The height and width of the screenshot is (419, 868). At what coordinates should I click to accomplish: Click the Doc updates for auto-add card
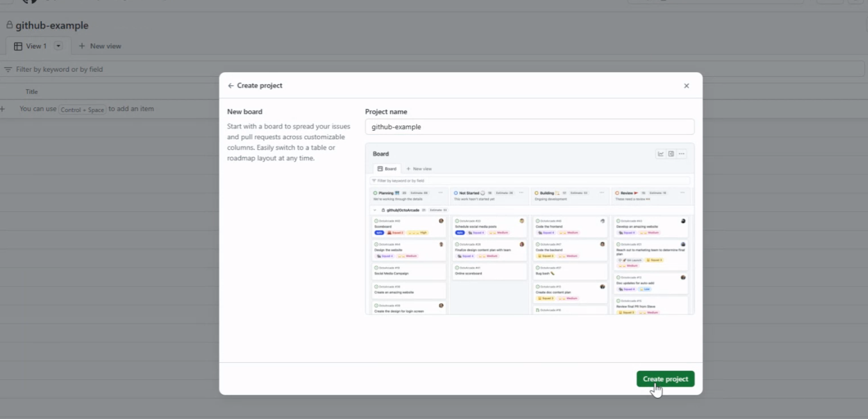point(651,284)
